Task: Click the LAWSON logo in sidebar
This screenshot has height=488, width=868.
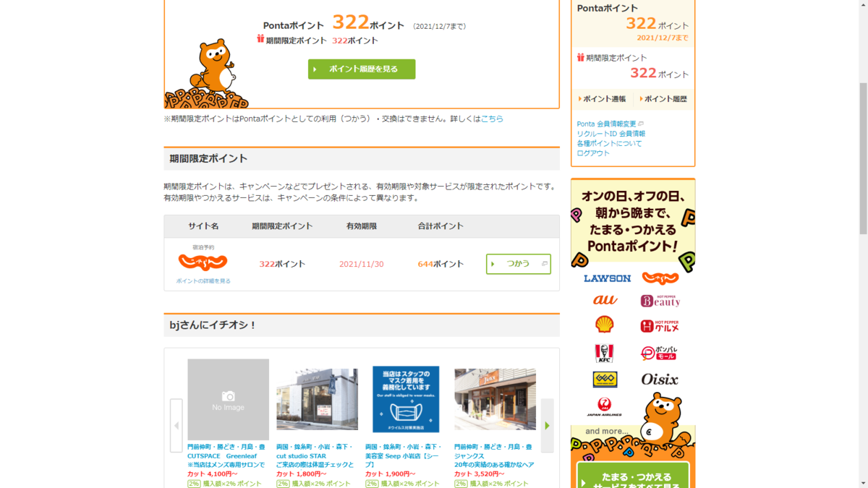Action: 607,278
